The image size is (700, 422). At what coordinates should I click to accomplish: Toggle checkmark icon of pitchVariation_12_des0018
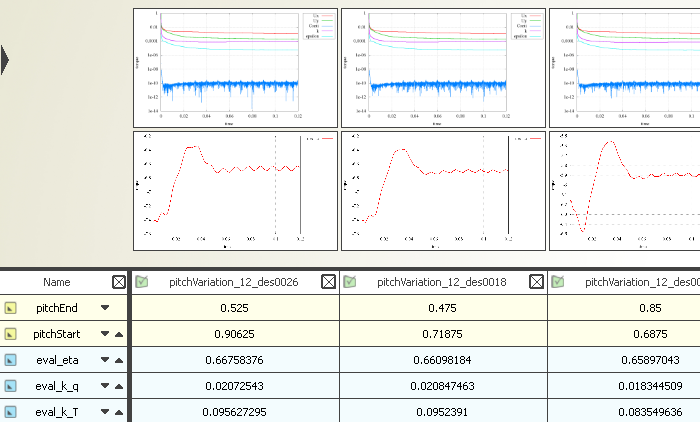pyautogui.click(x=350, y=281)
